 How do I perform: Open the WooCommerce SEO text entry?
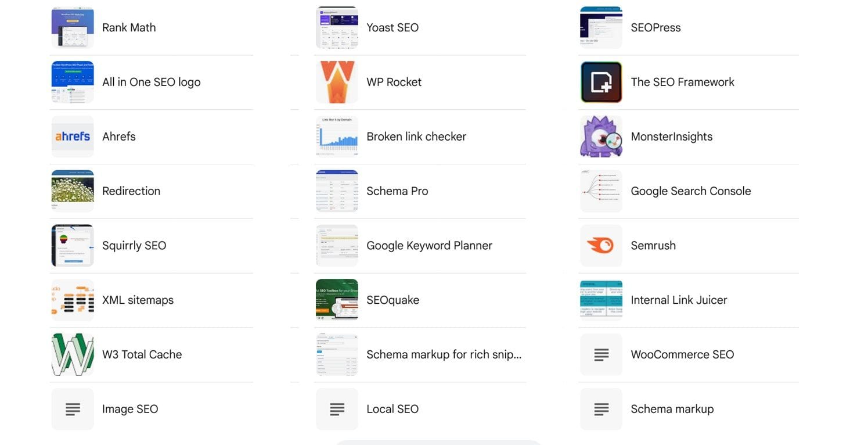click(x=682, y=354)
